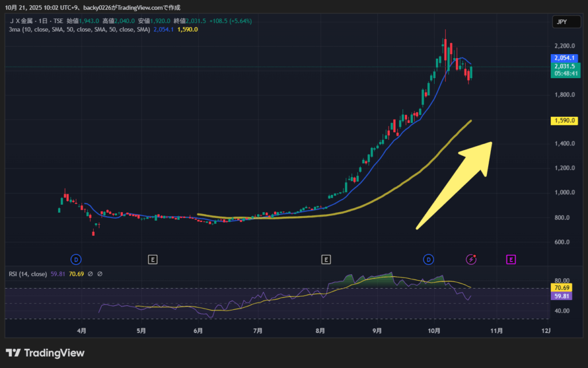Click the blue dividend D marker near April
Image resolution: width=588 pixels, height=368 pixels.
(x=75, y=259)
